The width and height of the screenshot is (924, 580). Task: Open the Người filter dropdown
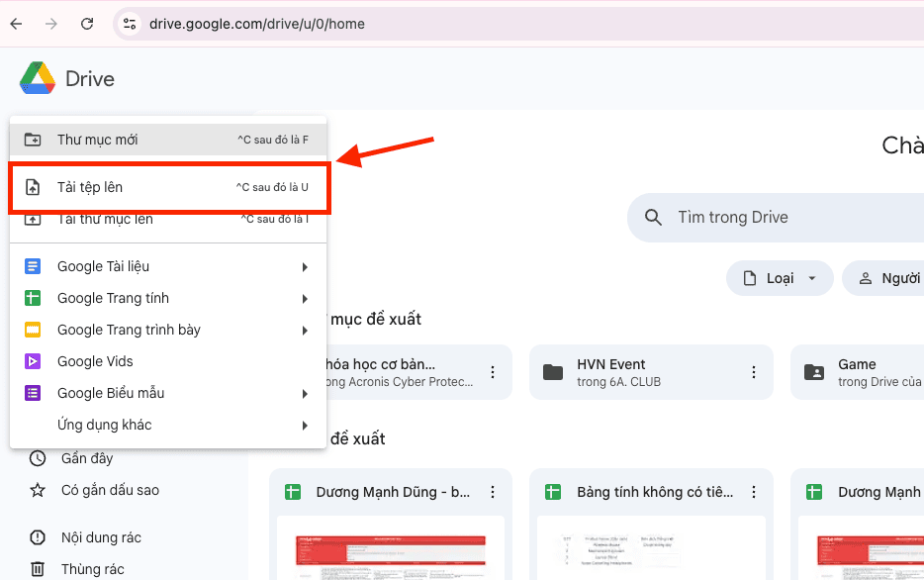point(883,278)
